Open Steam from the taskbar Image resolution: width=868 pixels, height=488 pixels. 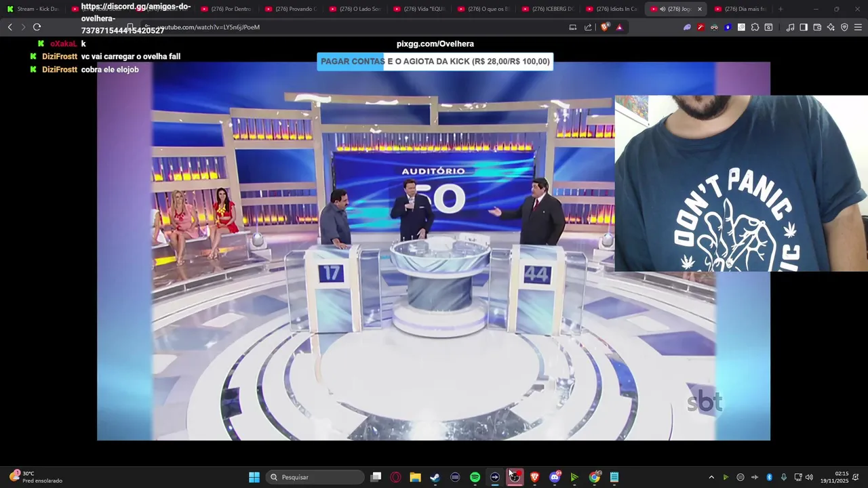(435, 477)
